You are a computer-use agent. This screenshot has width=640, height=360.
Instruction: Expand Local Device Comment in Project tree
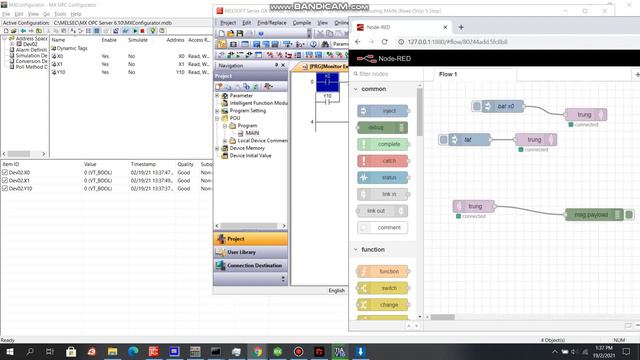225,141
